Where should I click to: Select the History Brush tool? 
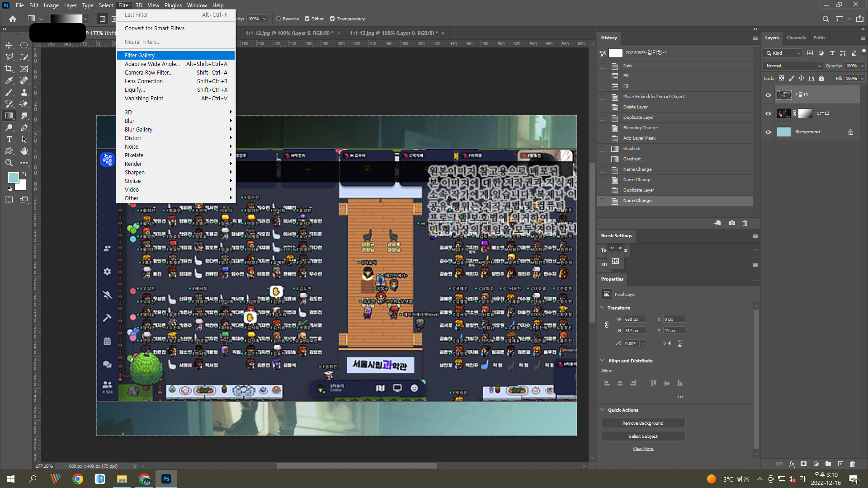(x=9, y=104)
